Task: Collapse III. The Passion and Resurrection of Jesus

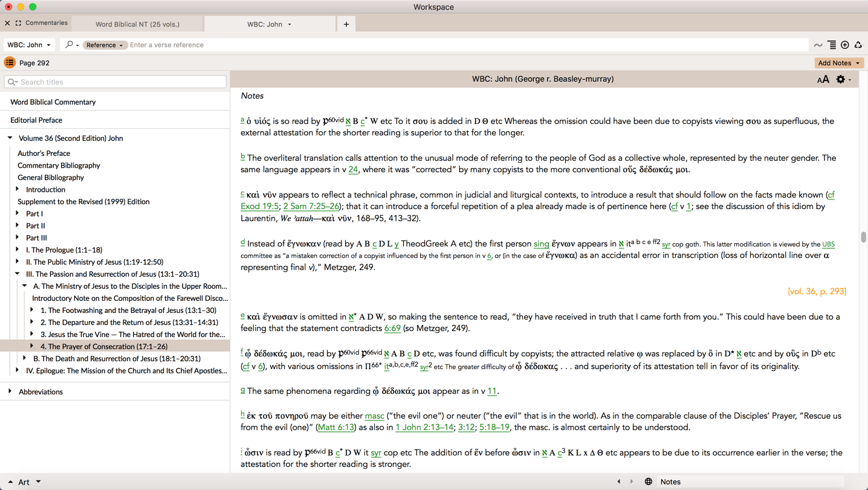Action: pyautogui.click(x=18, y=274)
